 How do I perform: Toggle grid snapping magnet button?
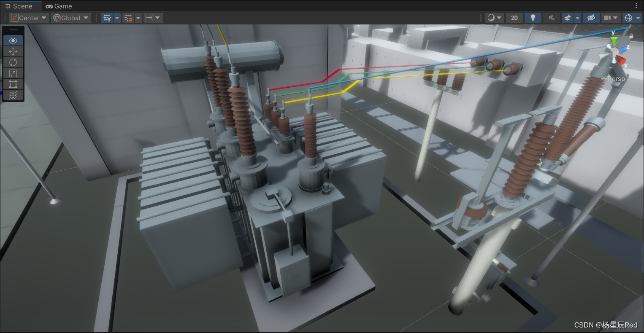(128, 18)
